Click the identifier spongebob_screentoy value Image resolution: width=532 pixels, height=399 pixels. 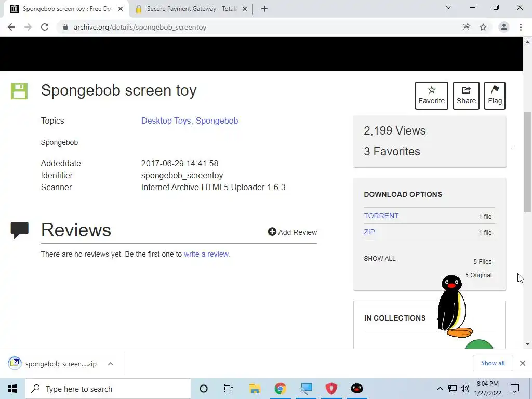click(182, 176)
